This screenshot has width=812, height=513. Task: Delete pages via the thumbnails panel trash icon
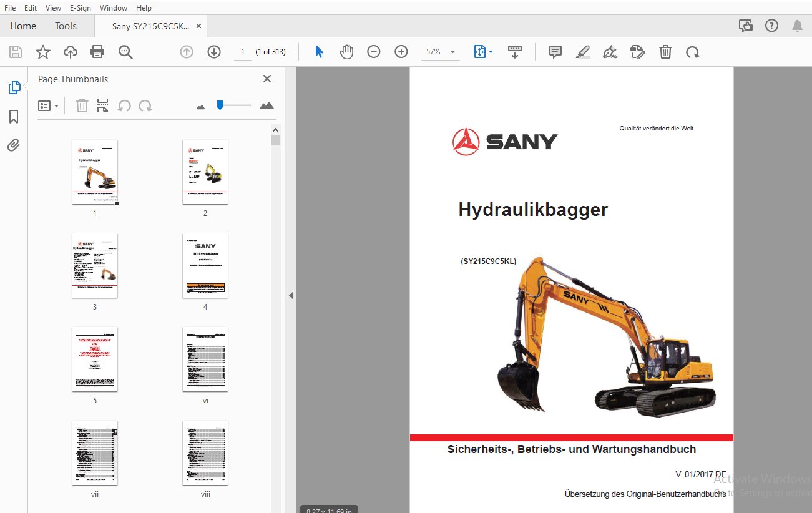pyautogui.click(x=82, y=105)
